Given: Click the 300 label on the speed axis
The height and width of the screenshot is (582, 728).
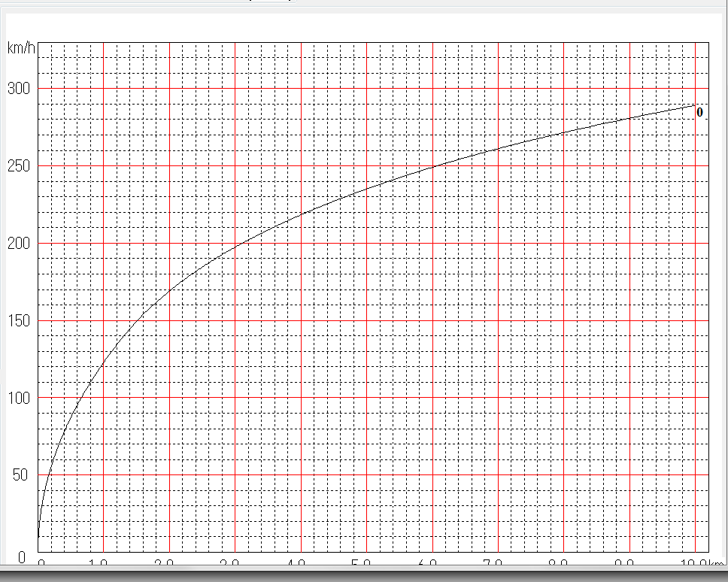Looking at the screenshot, I should pyautogui.click(x=18, y=88).
